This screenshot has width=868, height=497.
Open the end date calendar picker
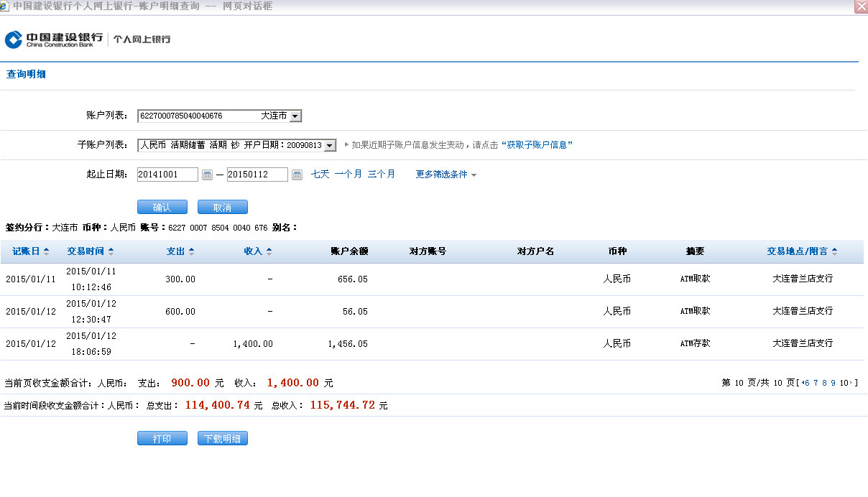pos(297,175)
